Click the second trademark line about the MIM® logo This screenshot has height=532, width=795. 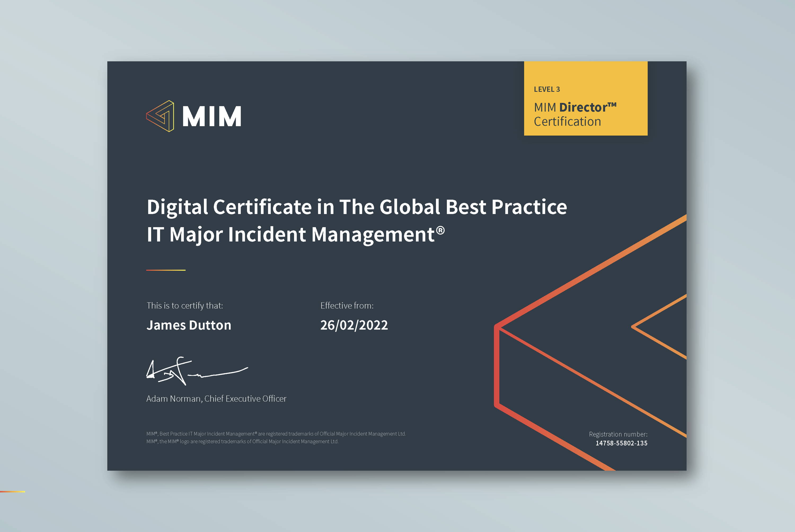[x=242, y=441]
